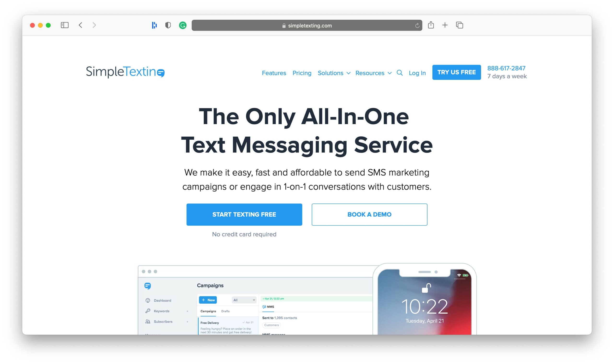Screen dimensions: 614x364
Task: Click the New campaign button in dashboard
Action: point(208,300)
